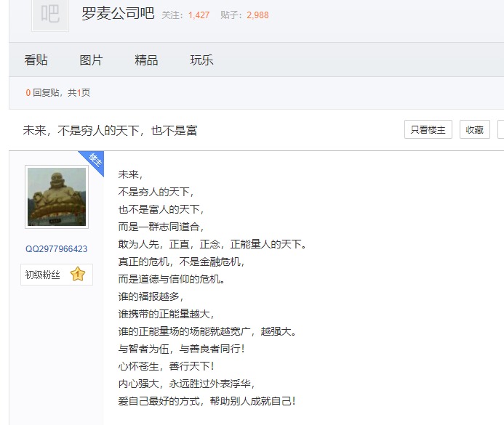This screenshot has width=504, height=425.
Task: Click the line 真正的危机，不是金融危机，
Action: [x=181, y=262]
